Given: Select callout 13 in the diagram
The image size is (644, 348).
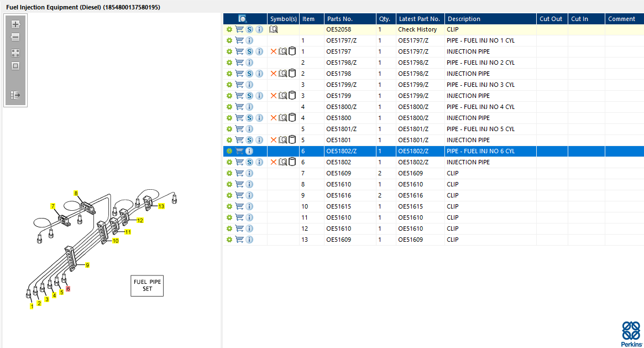Looking at the screenshot, I should pos(161,206).
